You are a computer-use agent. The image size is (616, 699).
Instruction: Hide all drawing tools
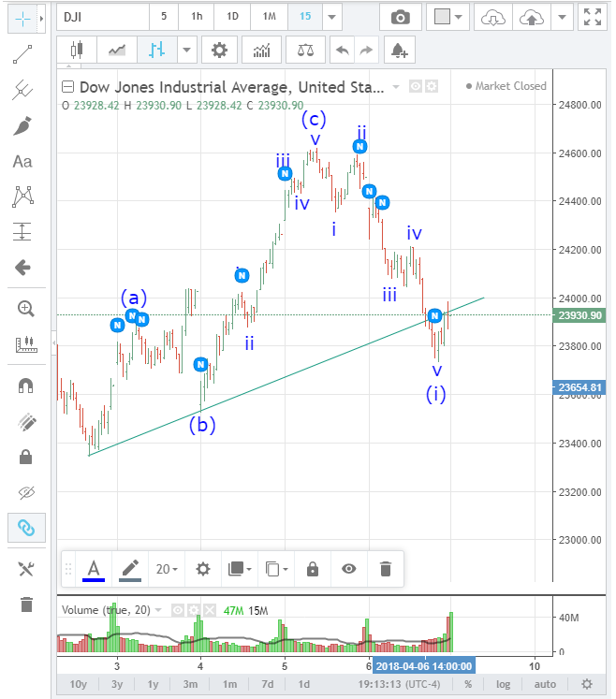(x=26, y=492)
